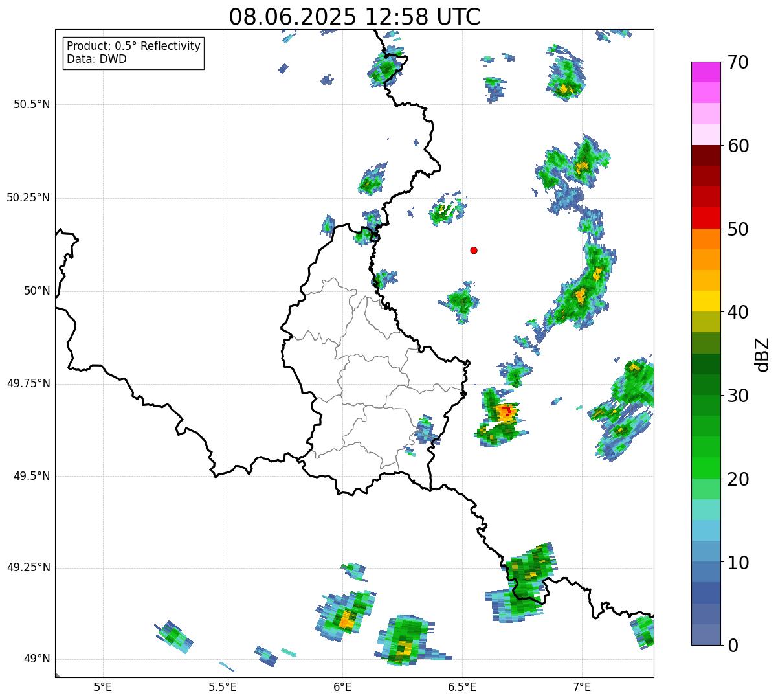Click the 5°E longitude label
Screen dimensions: 778x700
click(103, 686)
